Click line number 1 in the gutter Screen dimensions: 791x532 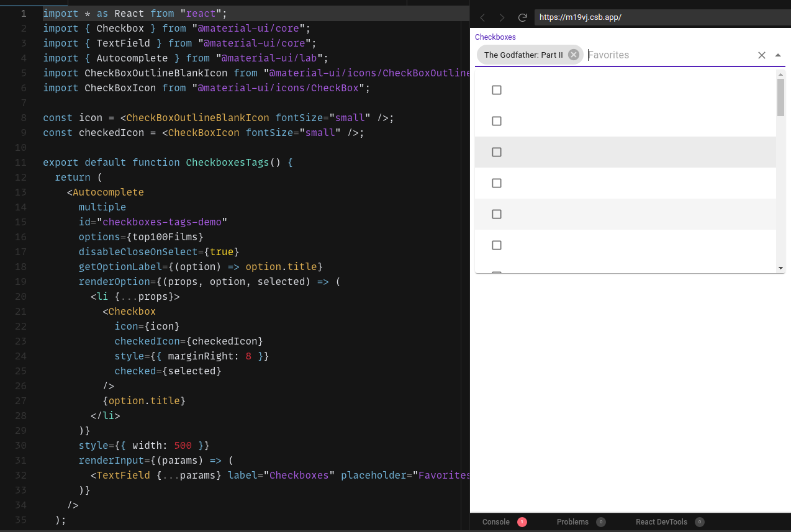click(24, 14)
